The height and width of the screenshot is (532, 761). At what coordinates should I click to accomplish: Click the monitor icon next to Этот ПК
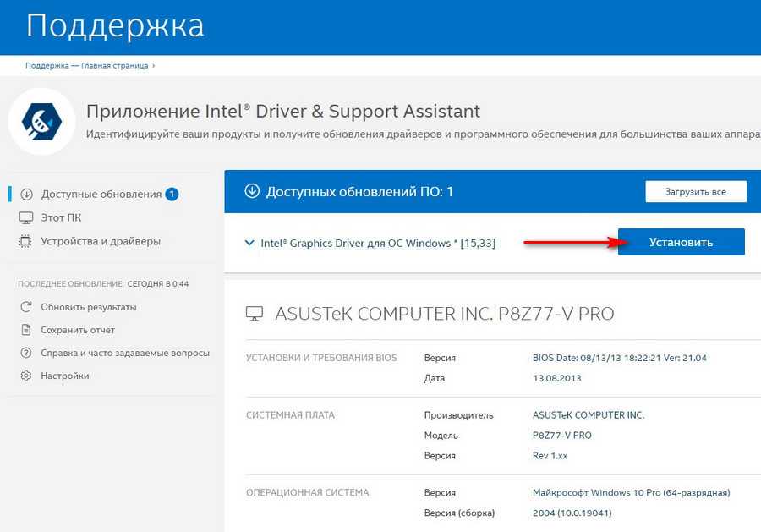pos(25,217)
